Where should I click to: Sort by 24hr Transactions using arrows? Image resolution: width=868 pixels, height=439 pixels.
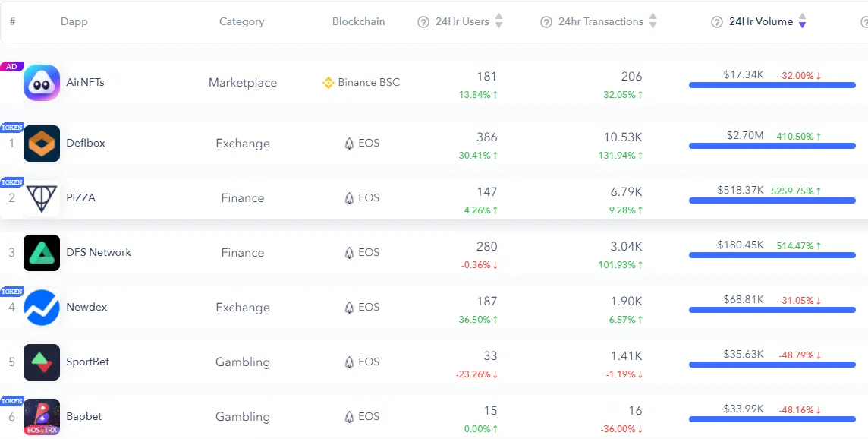[653, 21]
